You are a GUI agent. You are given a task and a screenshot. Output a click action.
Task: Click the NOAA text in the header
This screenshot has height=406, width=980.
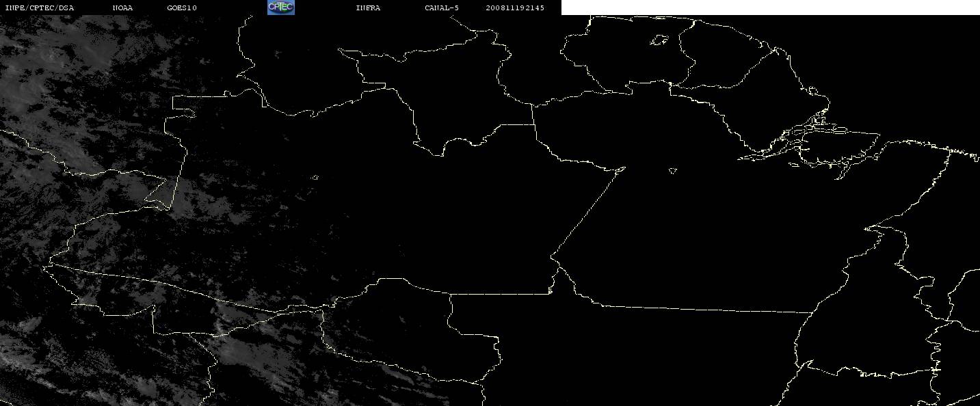[122, 8]
